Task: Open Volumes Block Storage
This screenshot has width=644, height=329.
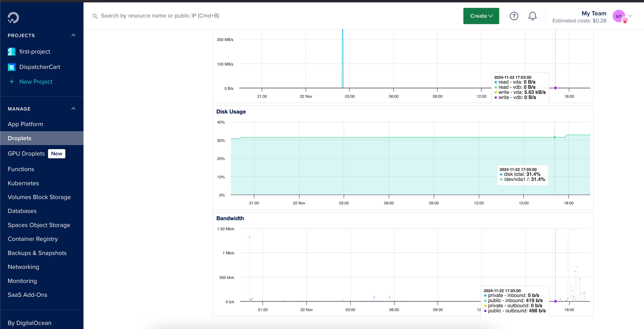Action: click(x=39, y=197)
